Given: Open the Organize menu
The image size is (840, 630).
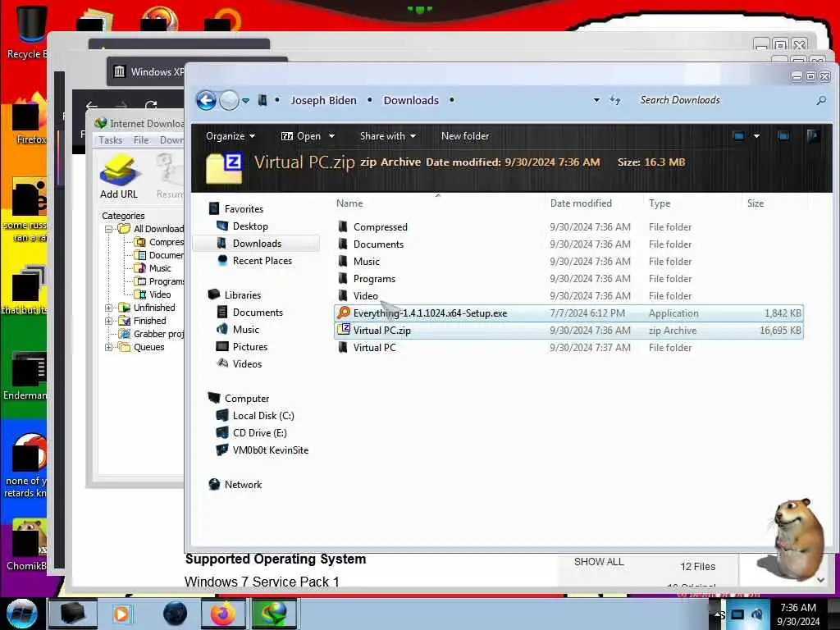Looking at the screenshot, I should pos(231,136).
